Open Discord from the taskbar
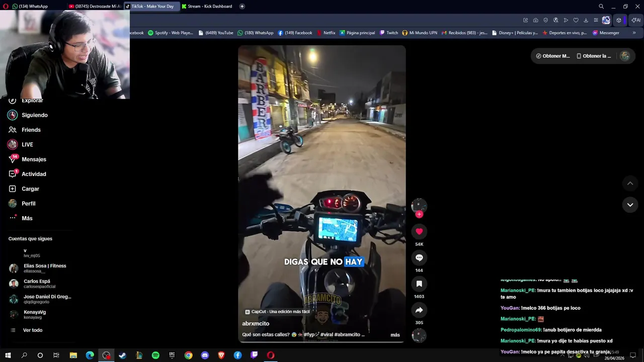644x362 pixels. pos(205,355)
